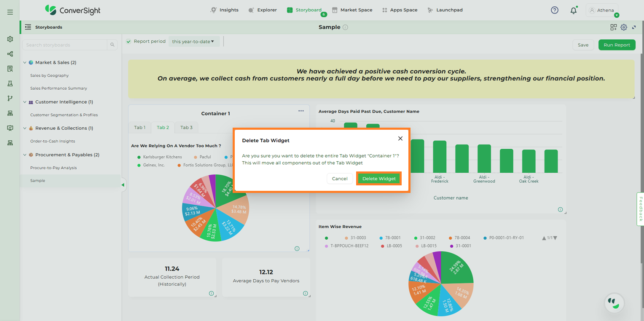
Task: Open Container 1 three-dots options menu
Action: click(x=301, y=111)
